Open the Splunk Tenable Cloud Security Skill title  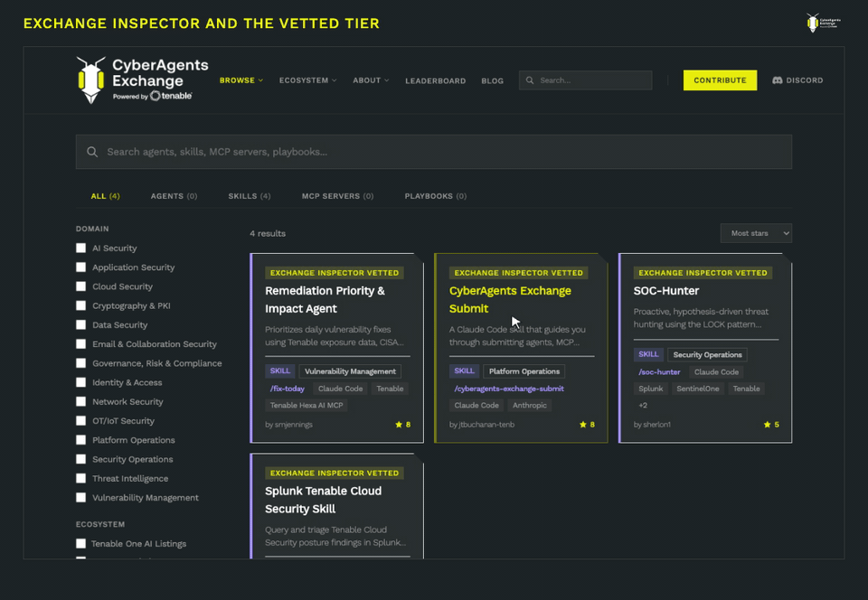click(324, 500)
